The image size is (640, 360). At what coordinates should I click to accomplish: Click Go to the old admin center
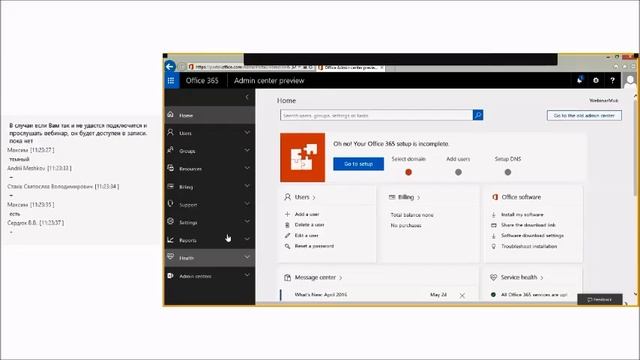(584, 116)
